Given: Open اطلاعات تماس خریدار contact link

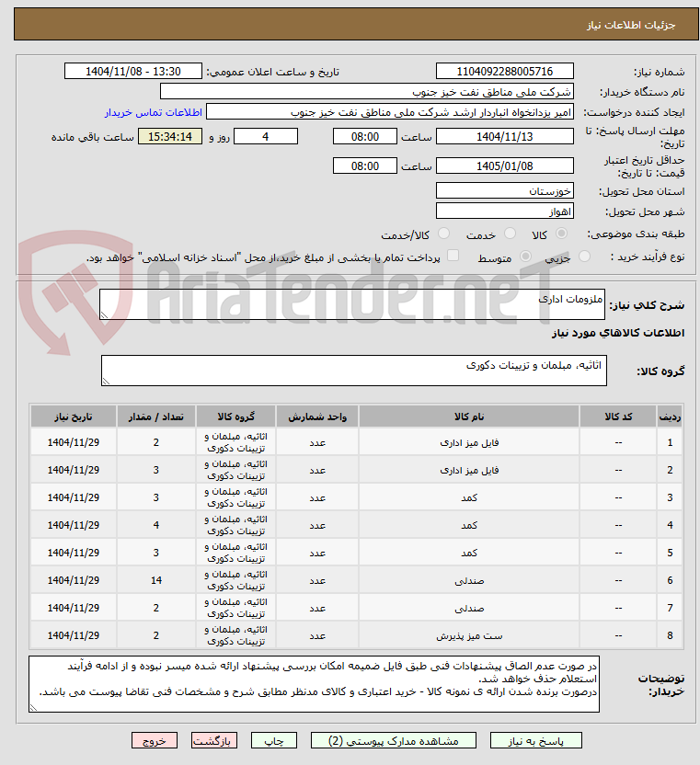Looking at the screenshot, I should point(154,113).
